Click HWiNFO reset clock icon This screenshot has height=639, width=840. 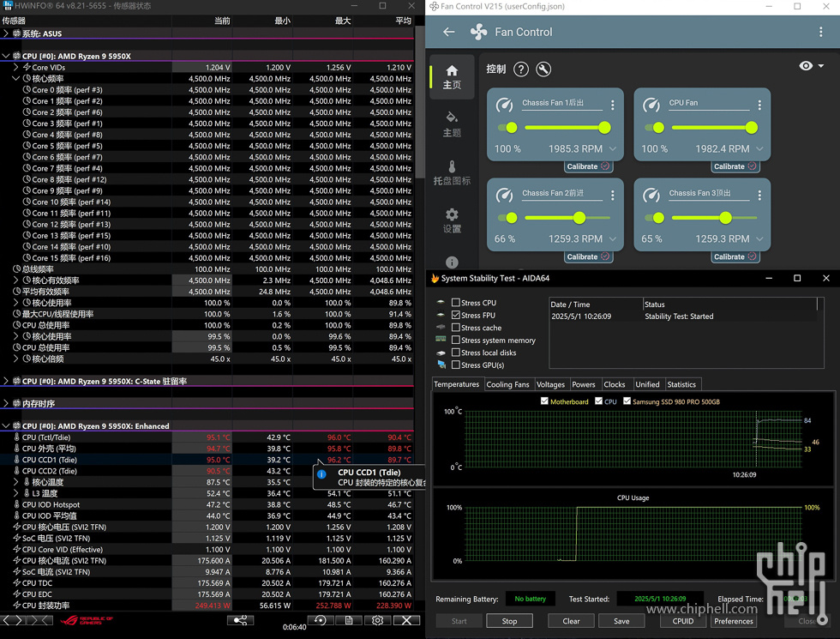(321, 620)
